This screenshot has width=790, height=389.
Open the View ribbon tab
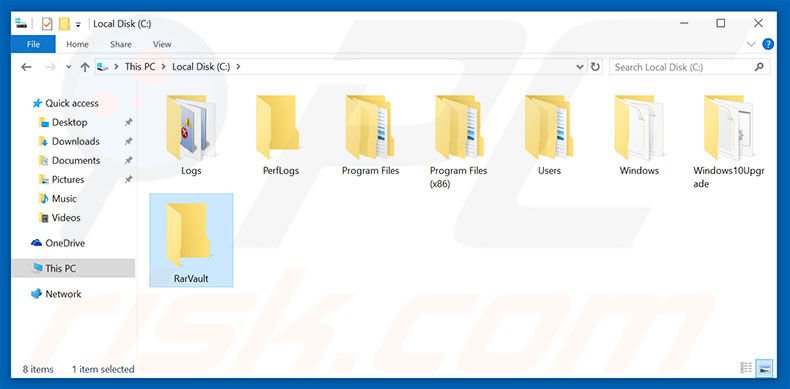pos(162,44)
